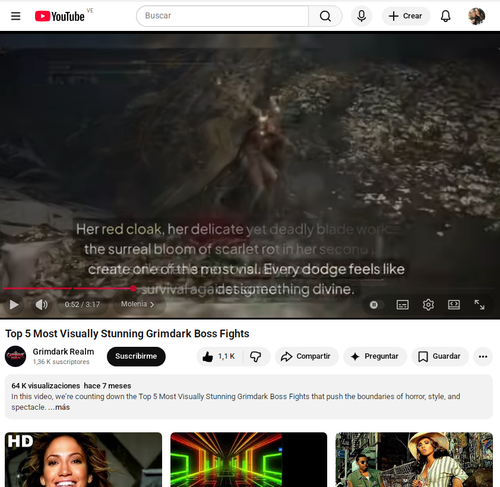Screen dimensions: 500x487
Task: Enter fullscreen mode
Action: point(479,305)
